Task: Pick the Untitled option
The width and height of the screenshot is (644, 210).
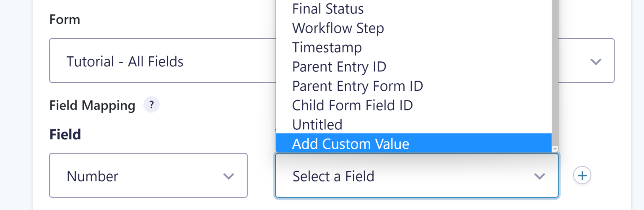Action: 317,125
